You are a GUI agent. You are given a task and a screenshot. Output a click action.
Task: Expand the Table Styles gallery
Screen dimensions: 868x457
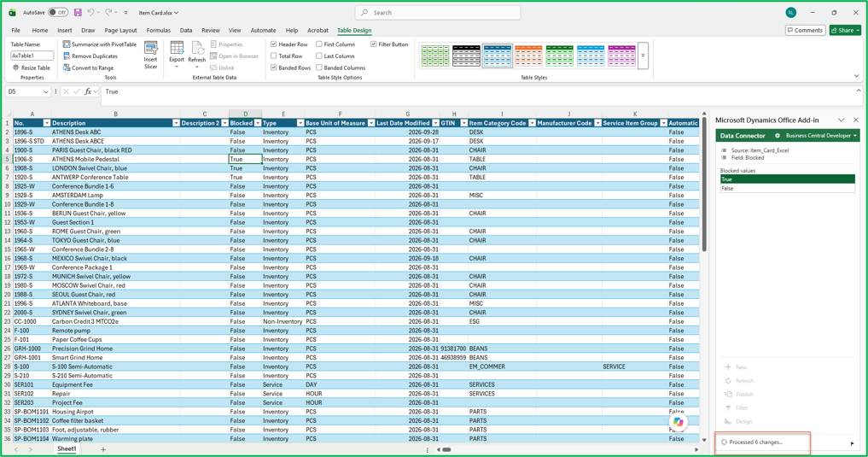(643, 56)
